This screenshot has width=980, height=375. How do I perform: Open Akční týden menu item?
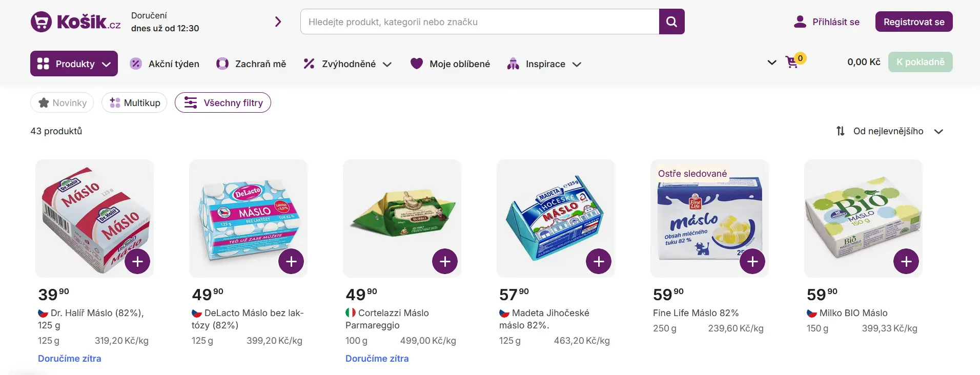coord(165,64)
